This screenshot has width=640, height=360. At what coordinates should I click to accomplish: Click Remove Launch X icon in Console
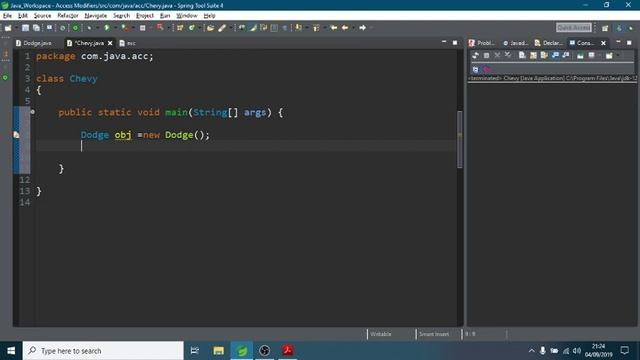point(498,55)
